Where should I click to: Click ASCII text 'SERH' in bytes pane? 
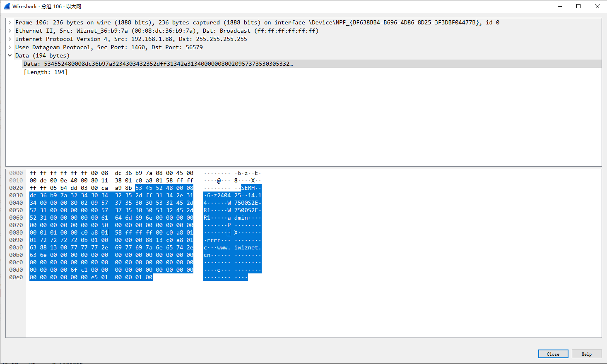coord(248,188)
